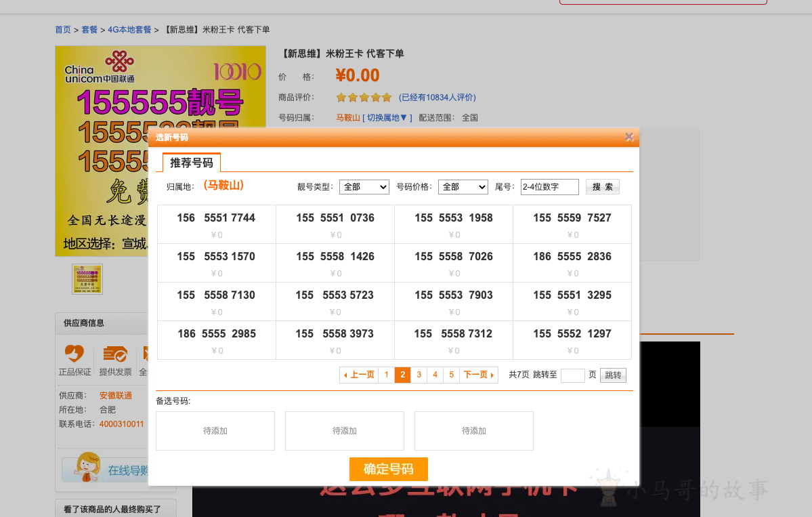
Task: Select current page 2
Action: [403, 375]
